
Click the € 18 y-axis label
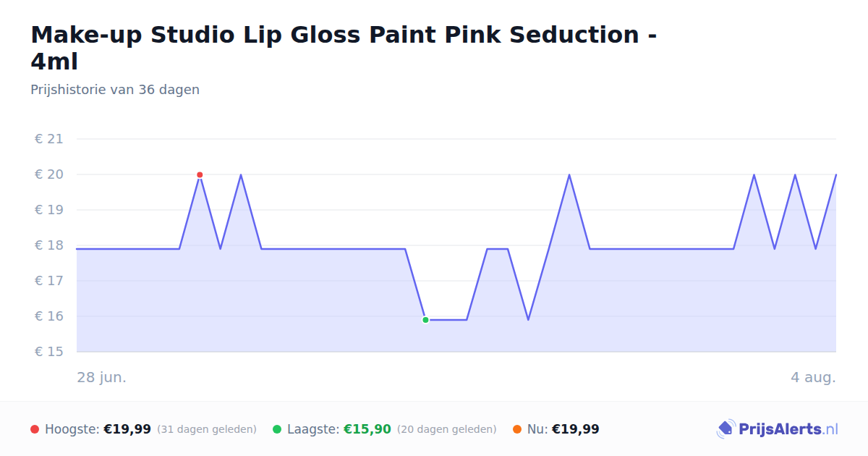pyautogui.click(x=49, y=245)
